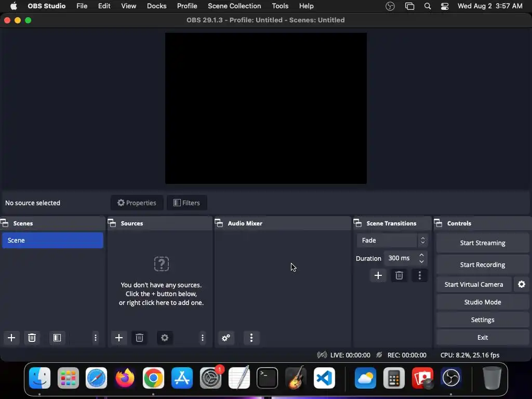Add a new source with plus button
This screenshot has width=532, height=399.
coord(119,338)
